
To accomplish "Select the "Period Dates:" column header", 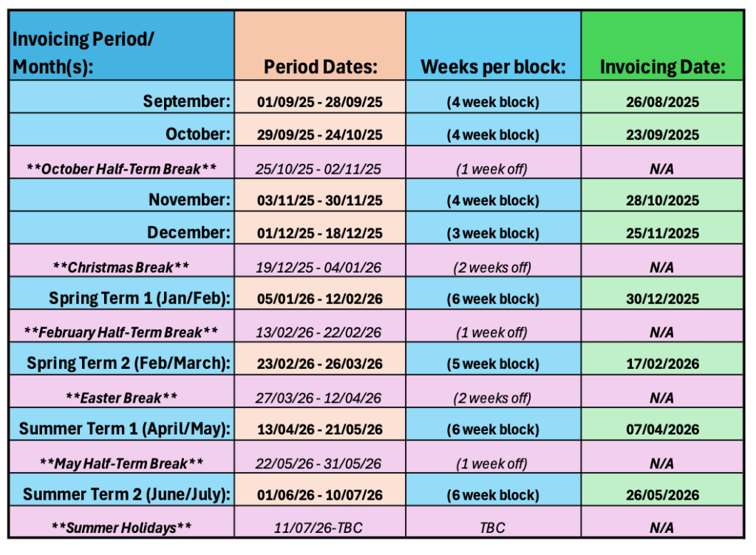I will [320, 67].
